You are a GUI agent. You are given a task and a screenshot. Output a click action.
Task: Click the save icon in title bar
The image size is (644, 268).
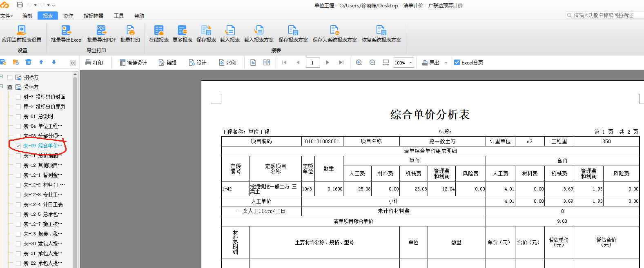[x=20, y=5]
